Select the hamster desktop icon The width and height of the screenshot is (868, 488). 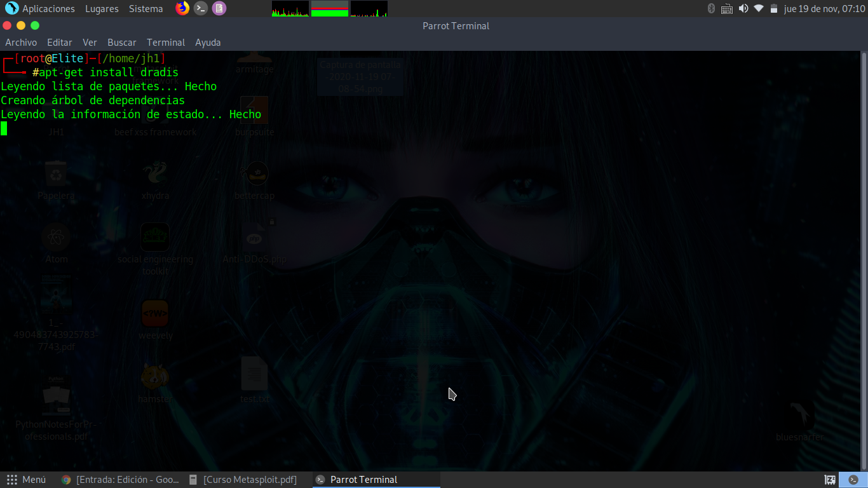[x=155, y=383]
